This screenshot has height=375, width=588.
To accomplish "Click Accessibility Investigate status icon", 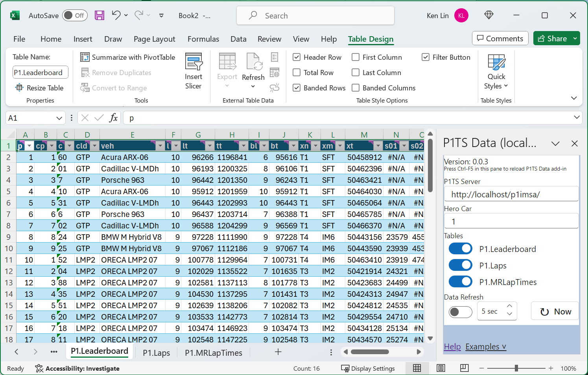I will [x=39, y=368].
